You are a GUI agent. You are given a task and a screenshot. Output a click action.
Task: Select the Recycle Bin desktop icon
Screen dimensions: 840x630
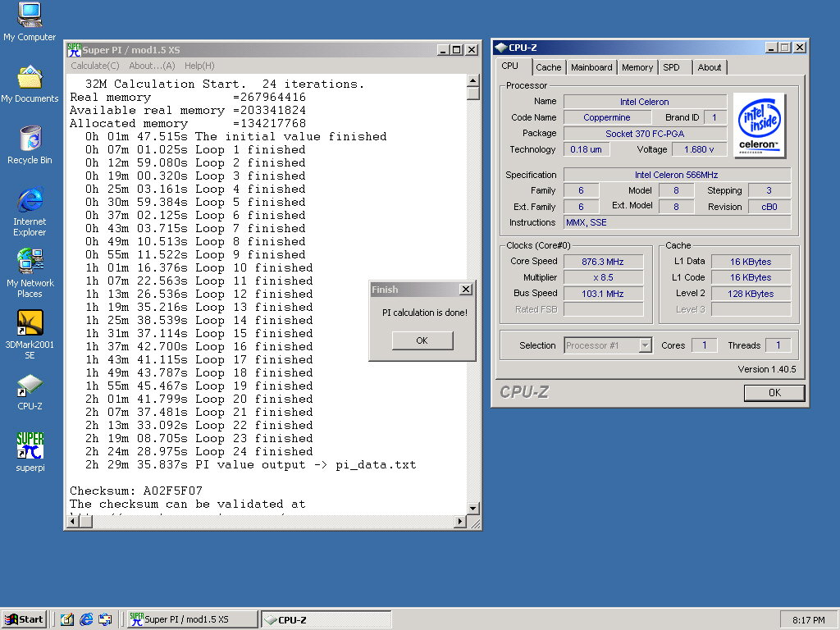point(30,145)
